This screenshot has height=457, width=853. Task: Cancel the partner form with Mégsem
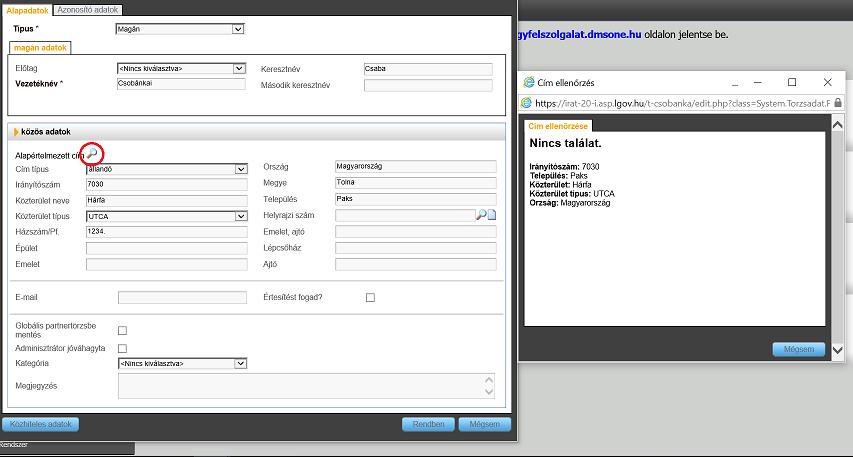click(x=484, y=424)
